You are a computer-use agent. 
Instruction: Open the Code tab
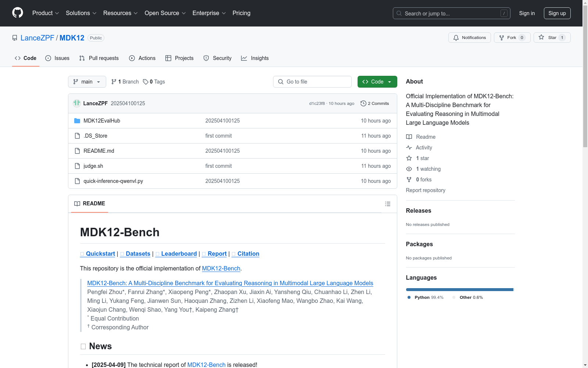click(26, 58)
